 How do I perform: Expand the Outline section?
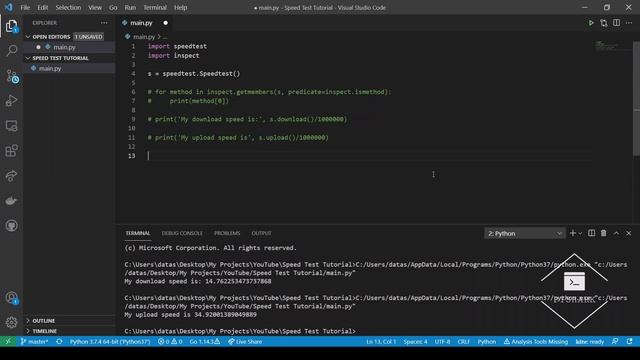[x=69, y=321]
